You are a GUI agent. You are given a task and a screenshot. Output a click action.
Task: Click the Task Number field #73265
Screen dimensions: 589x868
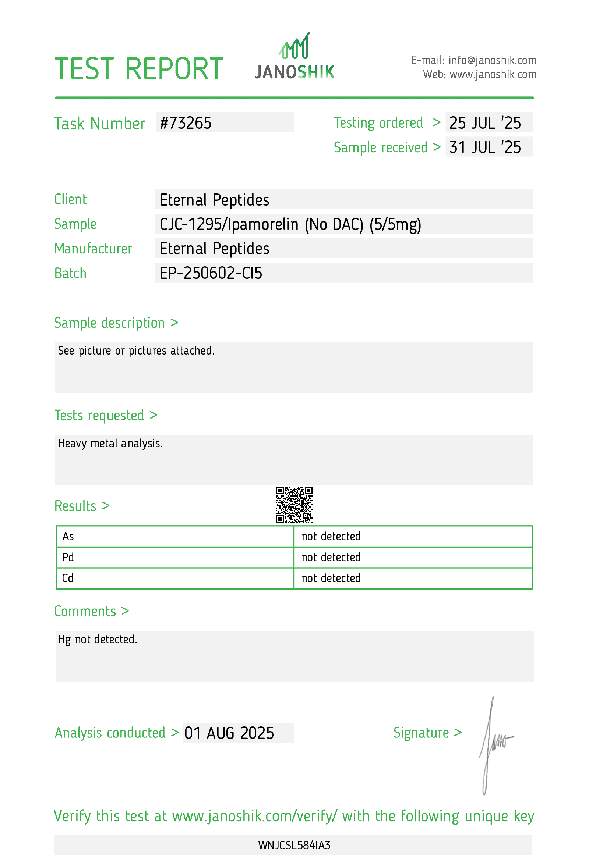(224, 123)
